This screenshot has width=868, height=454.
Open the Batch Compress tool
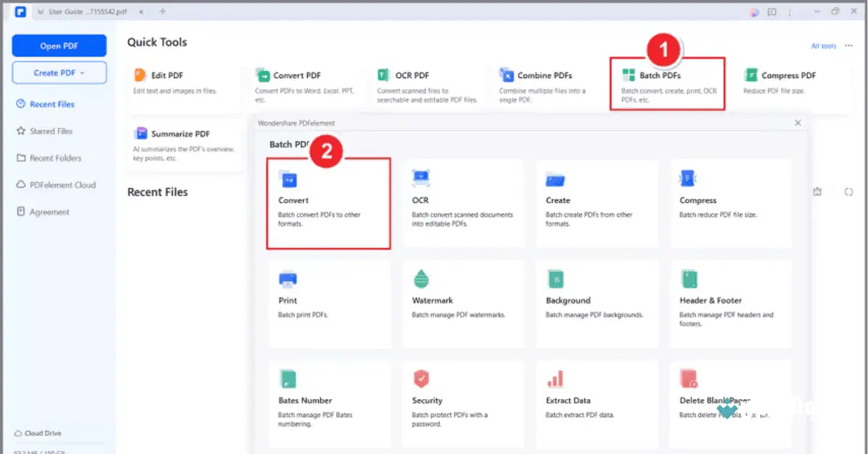coord(731,202)
